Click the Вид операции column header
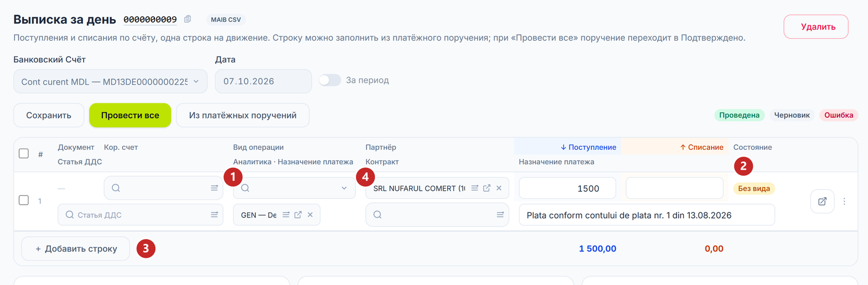This screenshot has width=868, height=285. tap(259, 147)
